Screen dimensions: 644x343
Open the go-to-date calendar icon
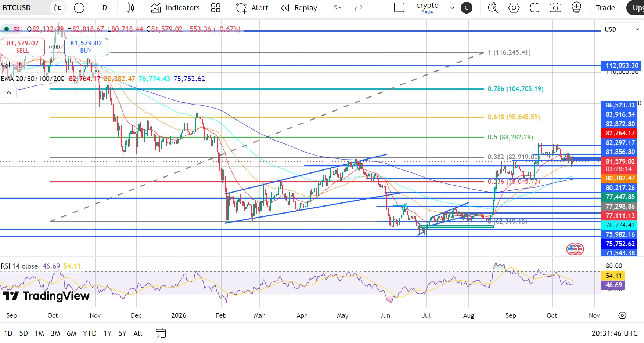pos(161,333)
